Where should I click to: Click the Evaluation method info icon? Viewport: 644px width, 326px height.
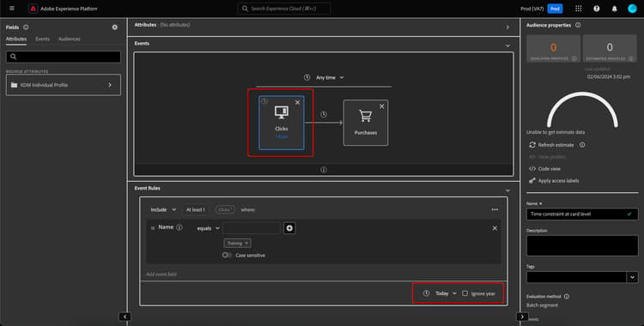click(x=567, y=297)
